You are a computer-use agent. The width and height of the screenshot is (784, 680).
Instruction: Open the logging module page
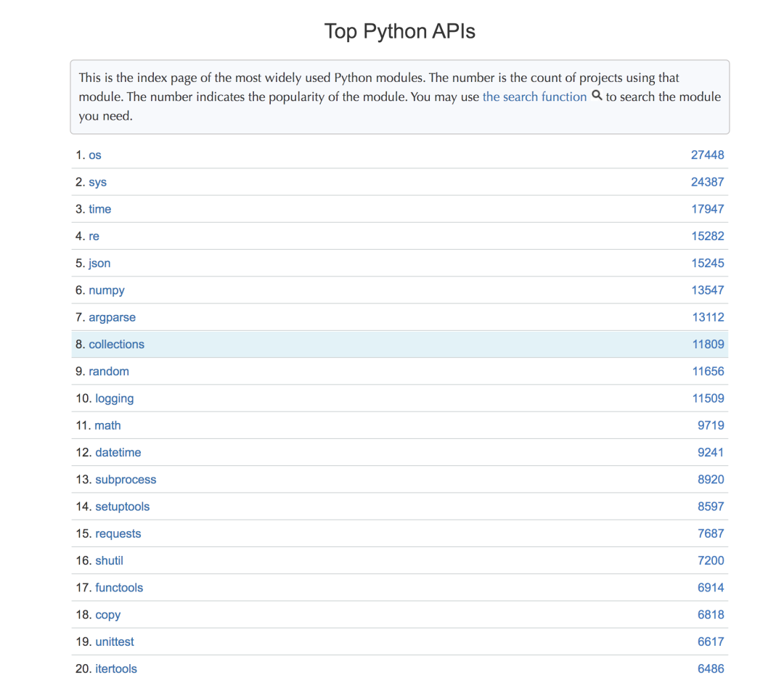pos(114,398)
